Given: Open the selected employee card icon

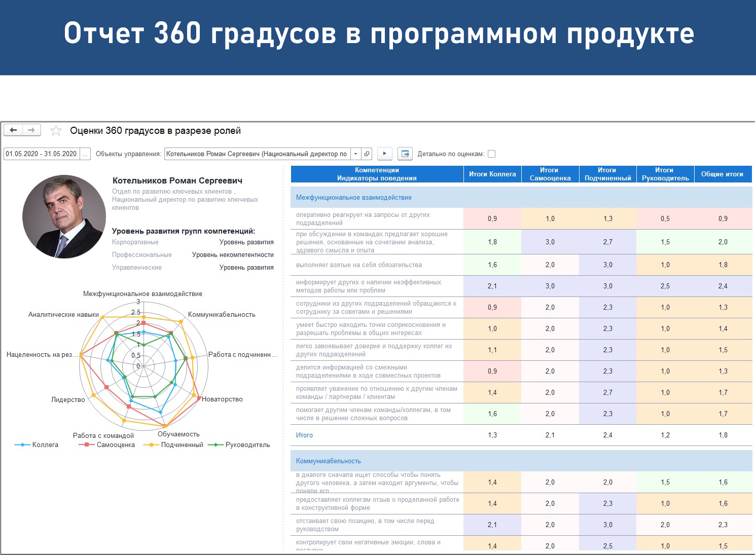Looking at the screenshot, I should point(367,154).
